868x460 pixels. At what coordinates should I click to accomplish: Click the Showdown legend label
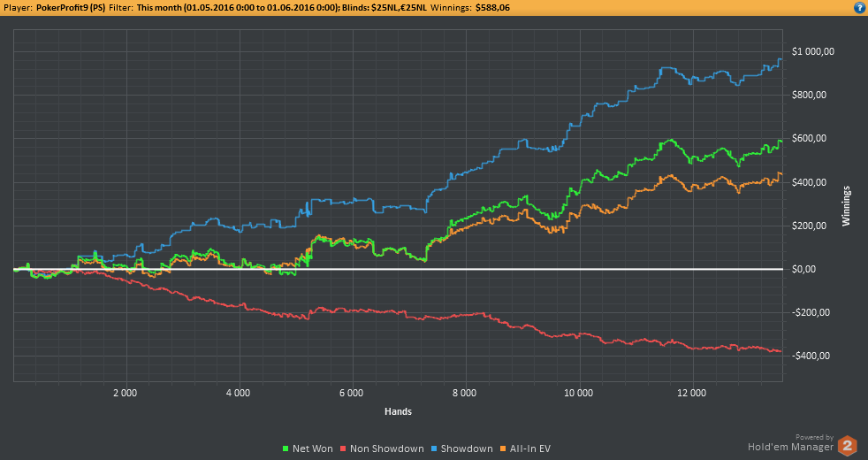(x=467, y=448)
